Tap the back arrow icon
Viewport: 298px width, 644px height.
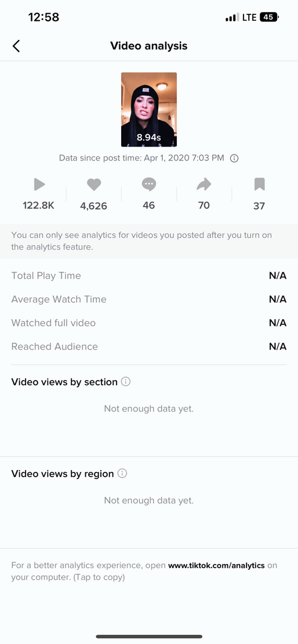point(16,46)
